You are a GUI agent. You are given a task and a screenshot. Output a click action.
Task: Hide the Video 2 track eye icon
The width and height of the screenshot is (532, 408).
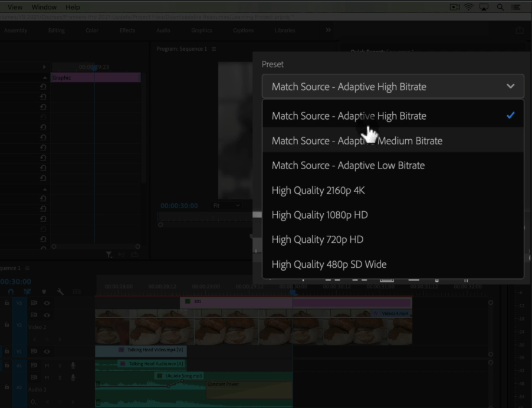pyautogui.click(x=47, y=315)
